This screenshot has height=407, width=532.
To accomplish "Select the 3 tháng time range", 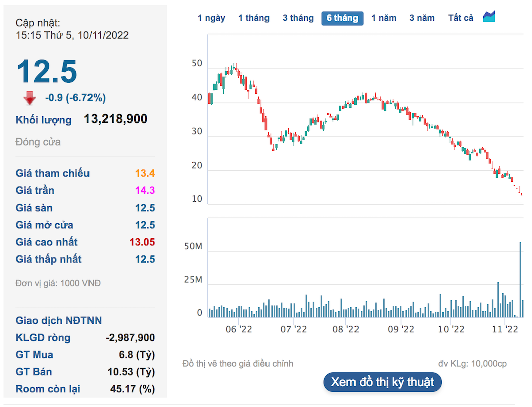I will [298, 18].
